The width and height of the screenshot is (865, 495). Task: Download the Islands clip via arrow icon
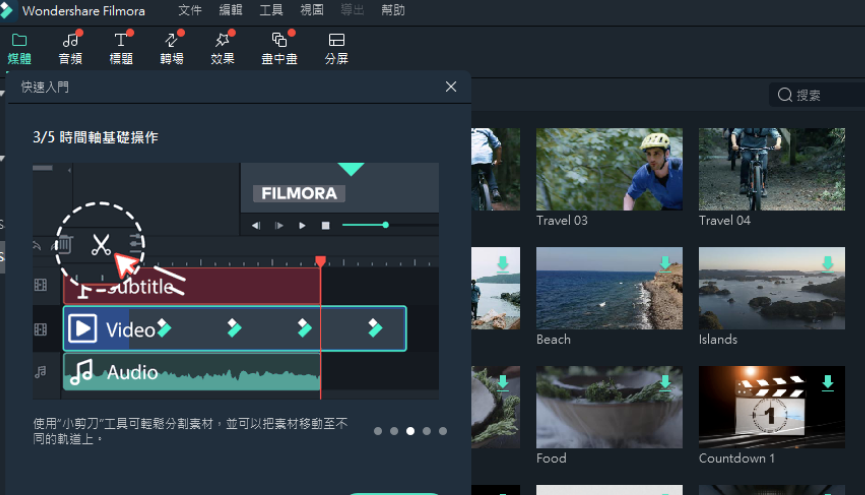coord(827,264)
